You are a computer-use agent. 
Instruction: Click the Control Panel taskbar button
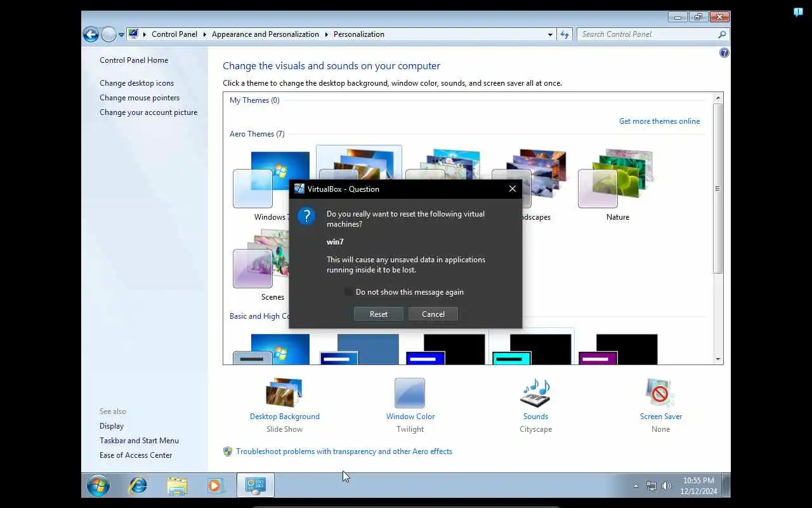click(x=256, y=486)
